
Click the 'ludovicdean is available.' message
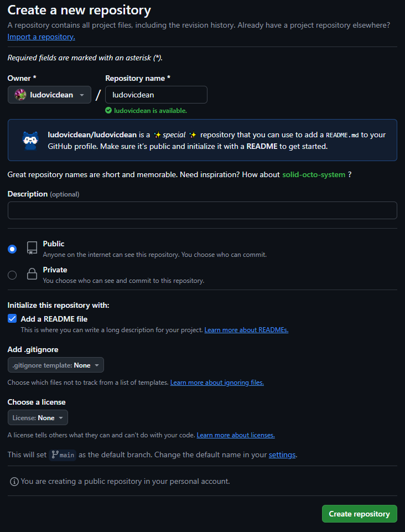coord(150,111)
